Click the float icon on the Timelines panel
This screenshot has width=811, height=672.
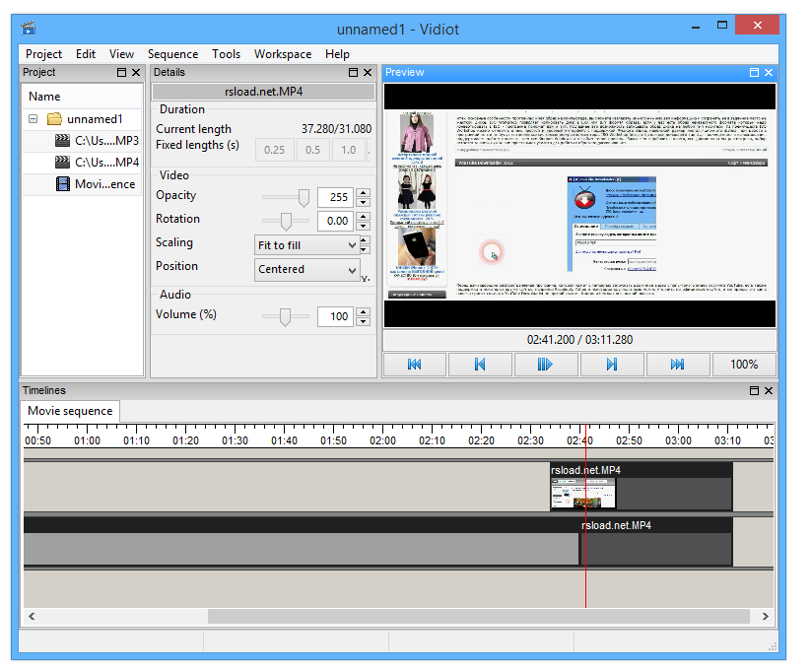click(753, 390)
